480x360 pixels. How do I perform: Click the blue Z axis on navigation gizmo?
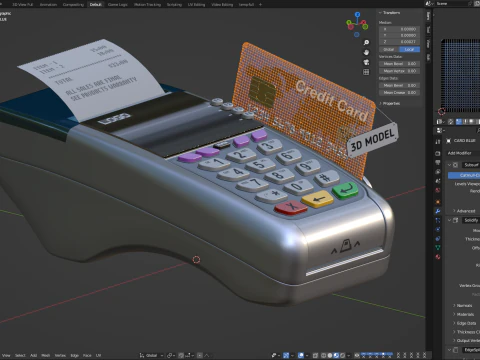[x=357, y=14]
